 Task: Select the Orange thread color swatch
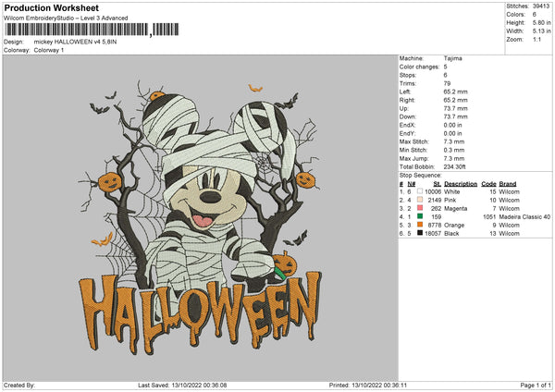pos(420,225)
